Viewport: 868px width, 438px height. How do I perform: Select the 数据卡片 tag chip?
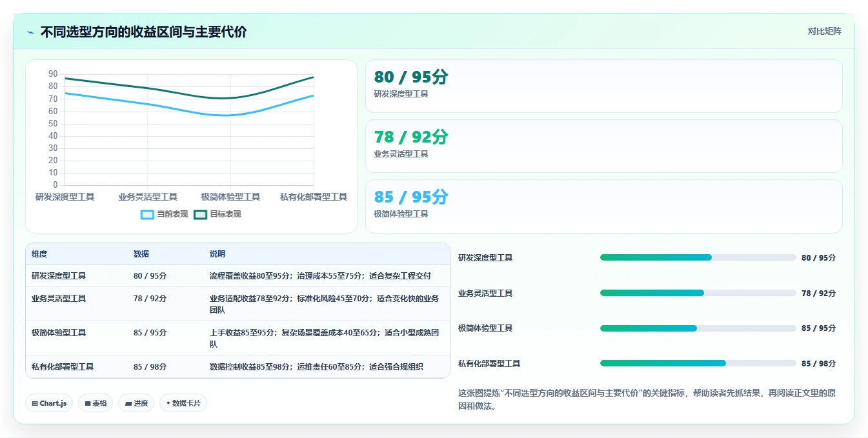click(183, 403)
